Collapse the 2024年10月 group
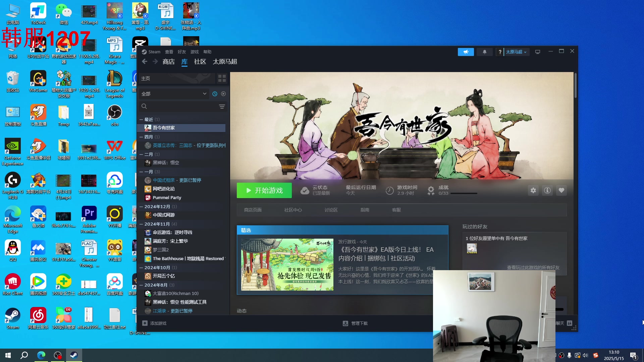Screen dimensions: 644x362 141,267
